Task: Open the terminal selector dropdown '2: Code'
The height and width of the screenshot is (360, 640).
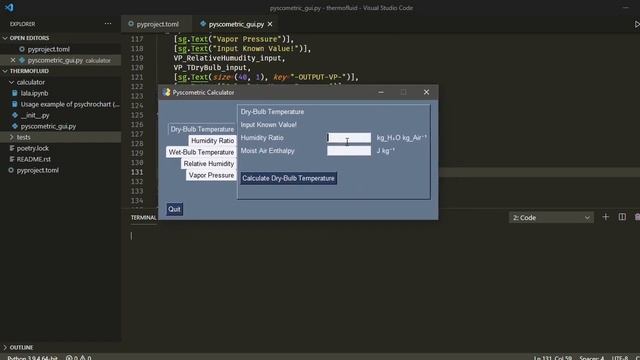Action: [551, 218]
